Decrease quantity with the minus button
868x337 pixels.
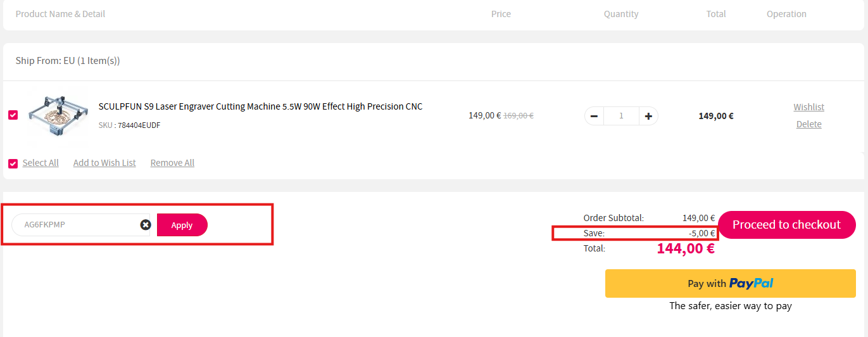click(x=594, y=116)
